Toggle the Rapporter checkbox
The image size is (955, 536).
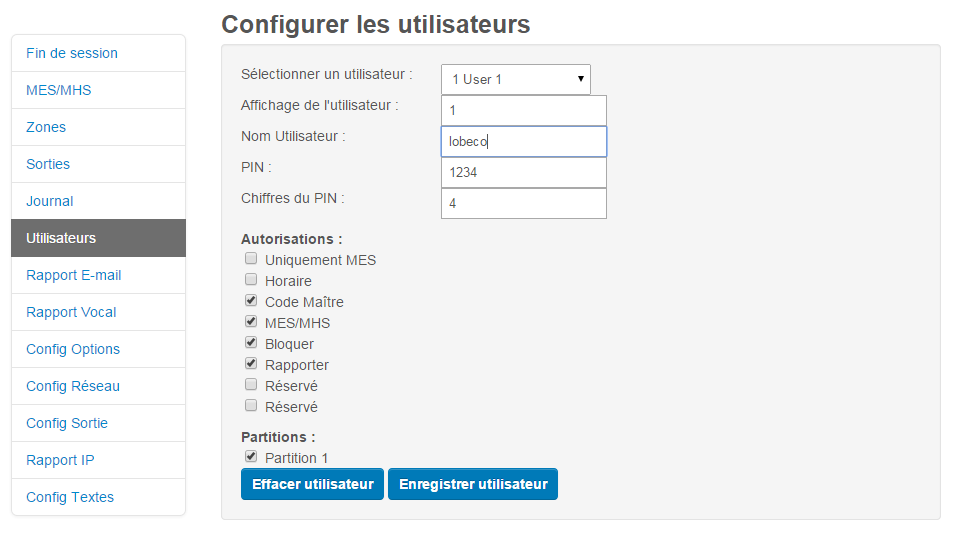(x=251, y=364)
